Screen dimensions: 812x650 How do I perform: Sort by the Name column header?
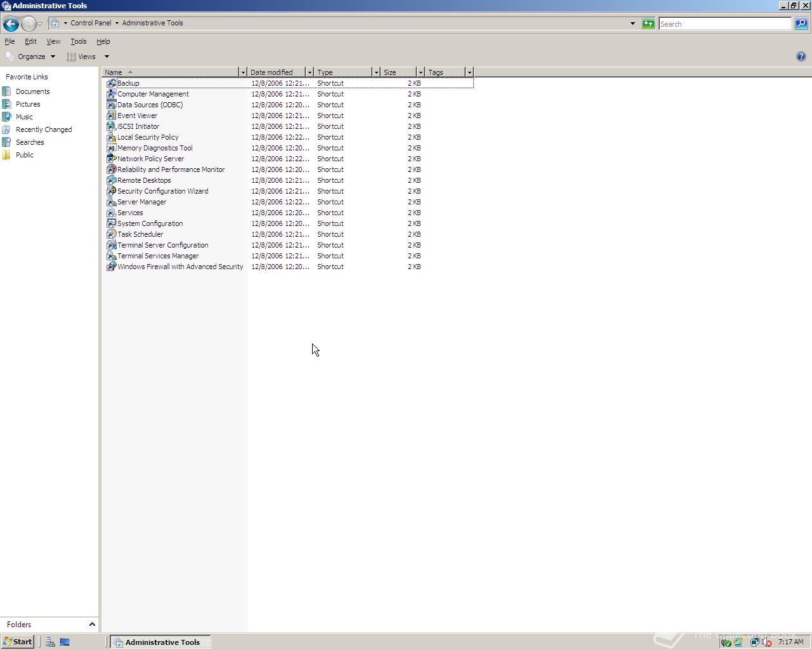tap(171, 72)
